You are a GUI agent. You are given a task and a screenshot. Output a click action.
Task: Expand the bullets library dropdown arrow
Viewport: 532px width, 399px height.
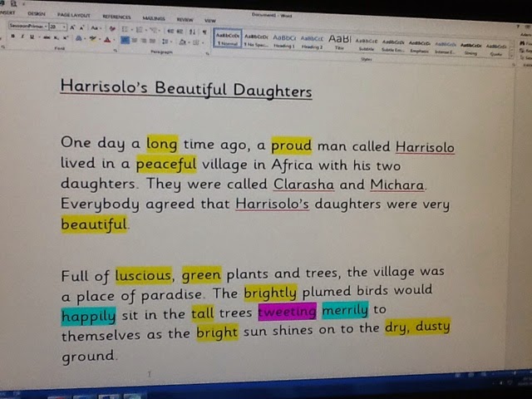(131, 30)
